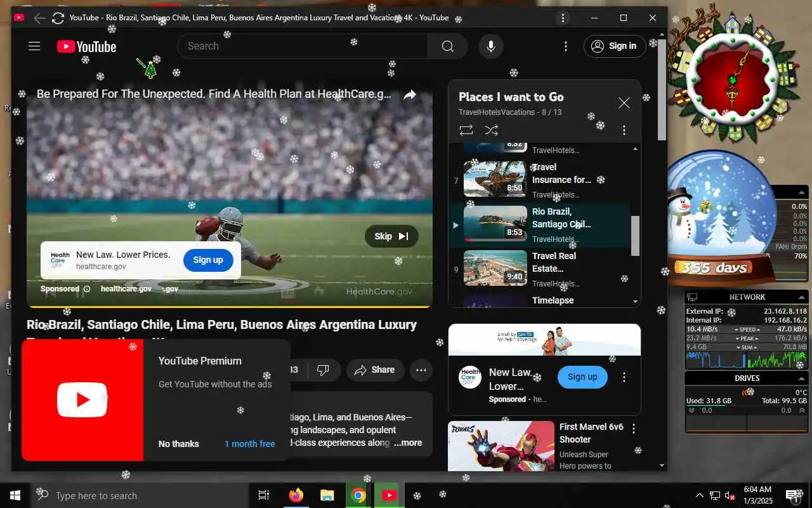The image size is (812, 508).
Task: Dismiss Premium offer with No thanks
Action: pyautogui.click(x=179, y=444)
